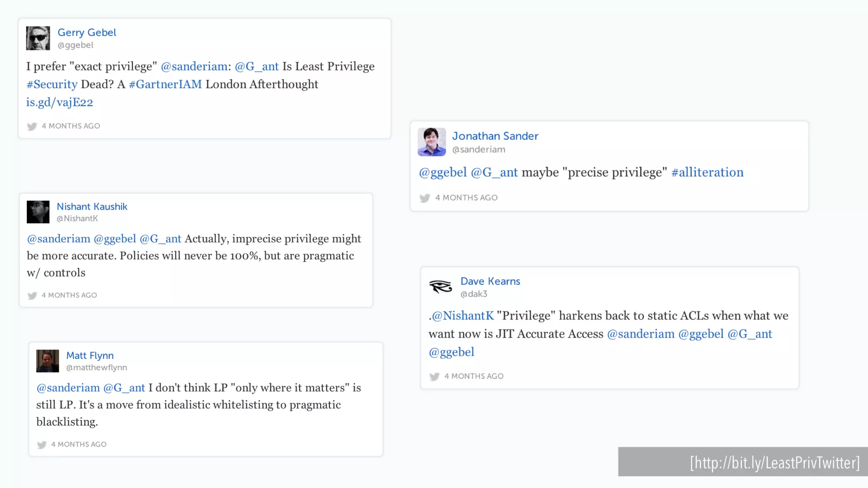Click @ggebel mention in Jonathan Sander's tweet
868x488 pixels.
click(443, 172)
